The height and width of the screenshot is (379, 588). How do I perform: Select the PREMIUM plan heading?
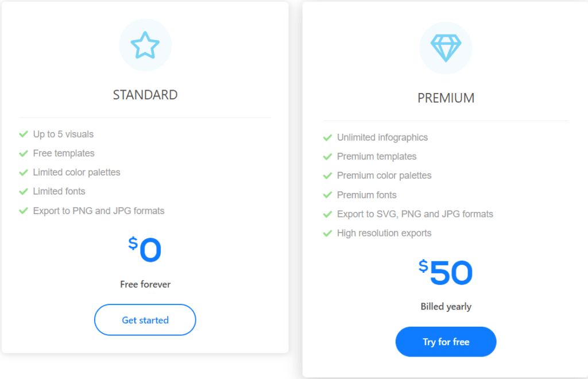click(x=446, y=98)
